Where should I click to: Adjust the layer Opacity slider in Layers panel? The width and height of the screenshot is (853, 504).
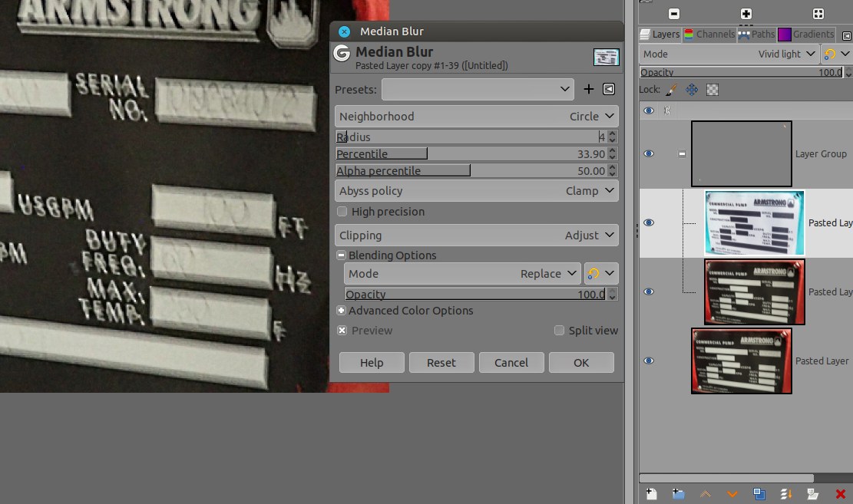(742, 72)
